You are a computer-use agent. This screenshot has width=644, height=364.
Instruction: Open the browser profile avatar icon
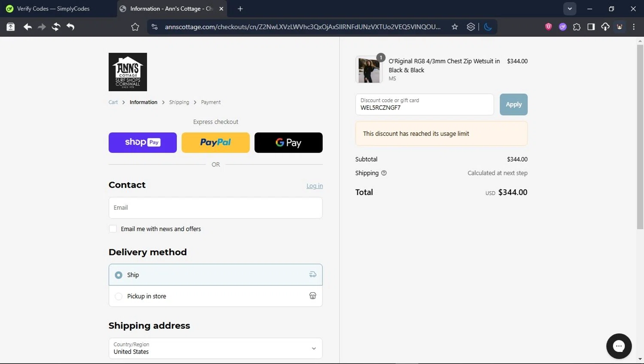[x=620, y=27]
